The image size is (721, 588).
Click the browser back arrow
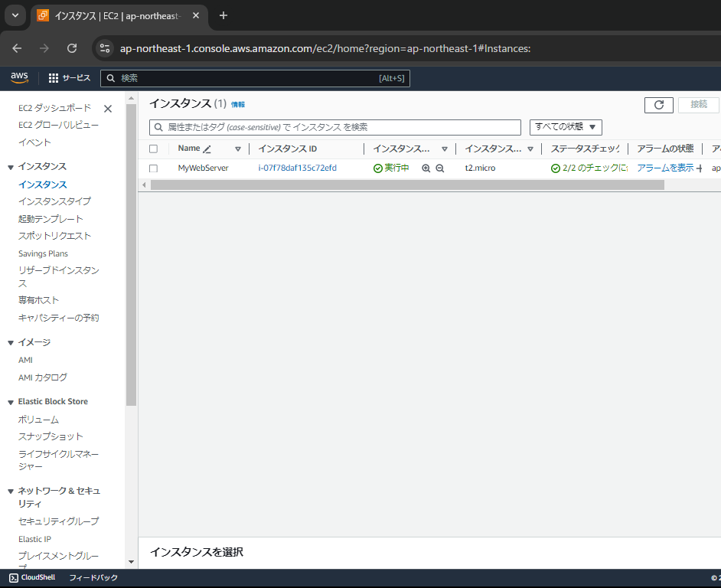pos(17,48)
